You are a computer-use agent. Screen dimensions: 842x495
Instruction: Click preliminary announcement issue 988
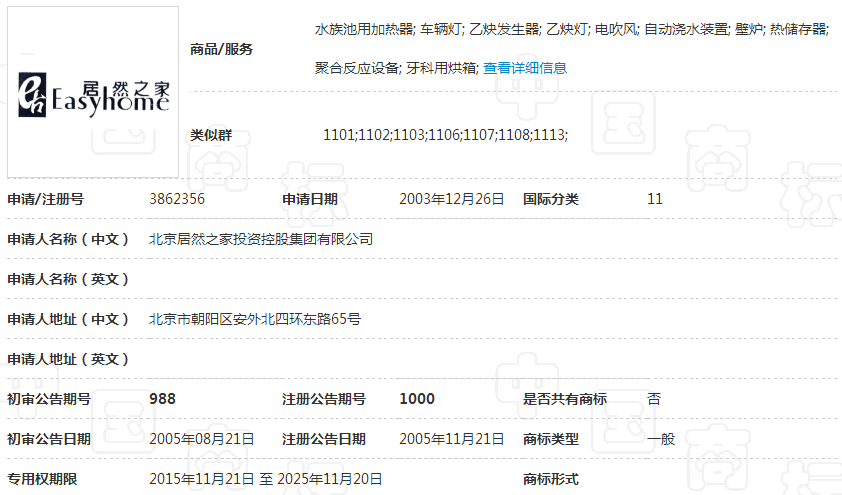(162, 399)
